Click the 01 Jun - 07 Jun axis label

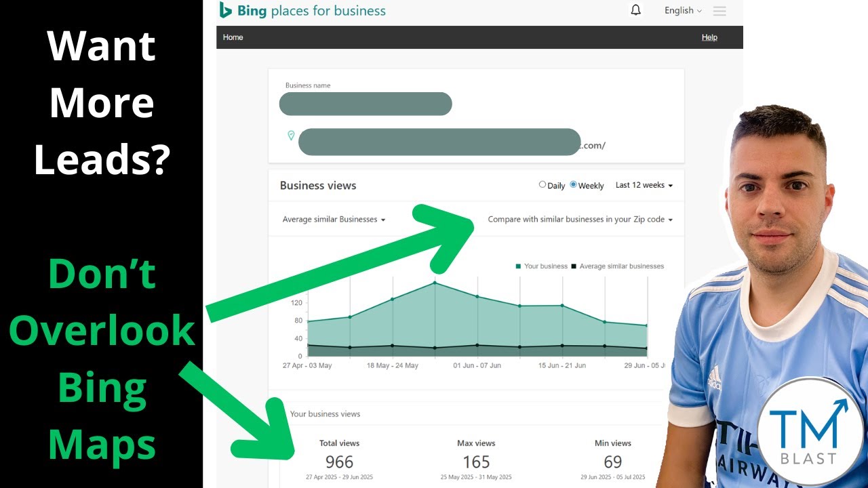477,365
